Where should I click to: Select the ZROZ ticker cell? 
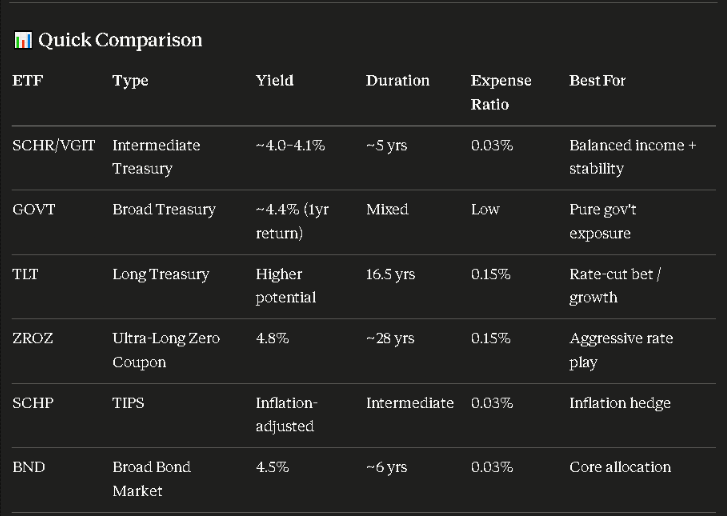[33, 338]
